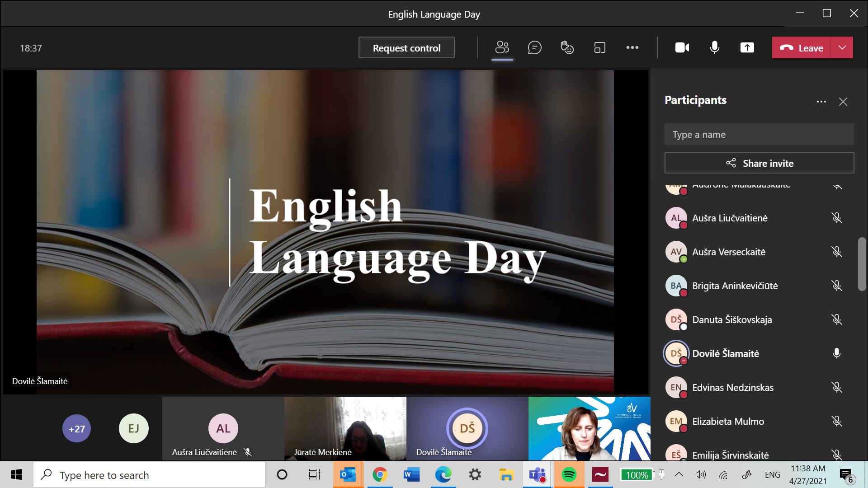
Task: Open the participants panel icon
Action: [x=502, y=47]
